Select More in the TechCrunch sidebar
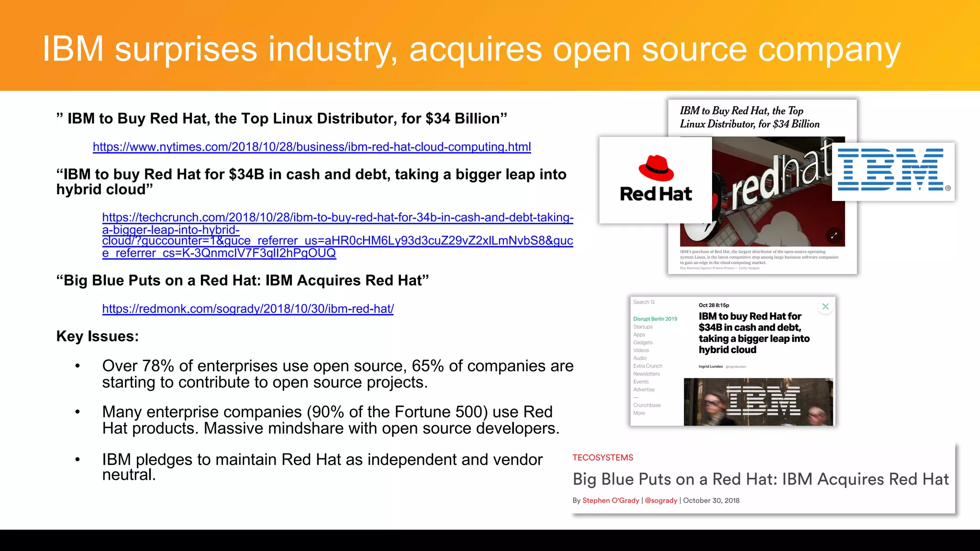980x551 pixels. 639,413
